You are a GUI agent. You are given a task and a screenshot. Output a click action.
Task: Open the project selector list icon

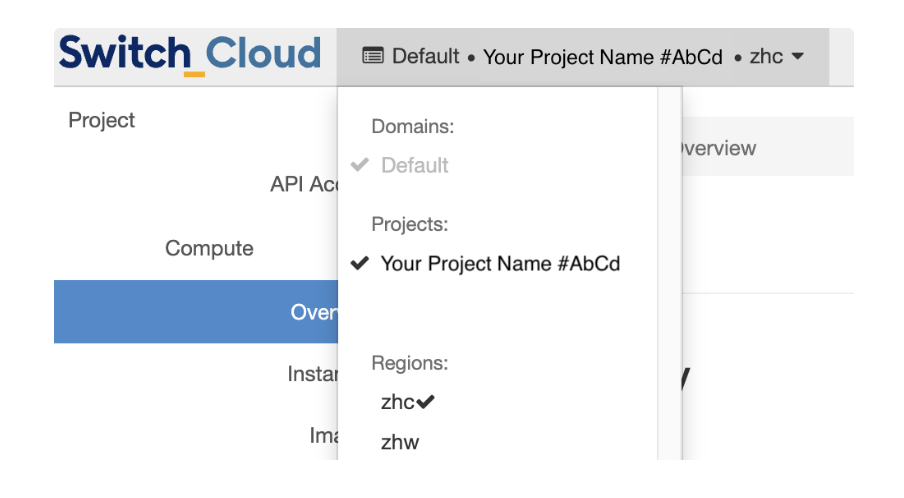point(372,56)
